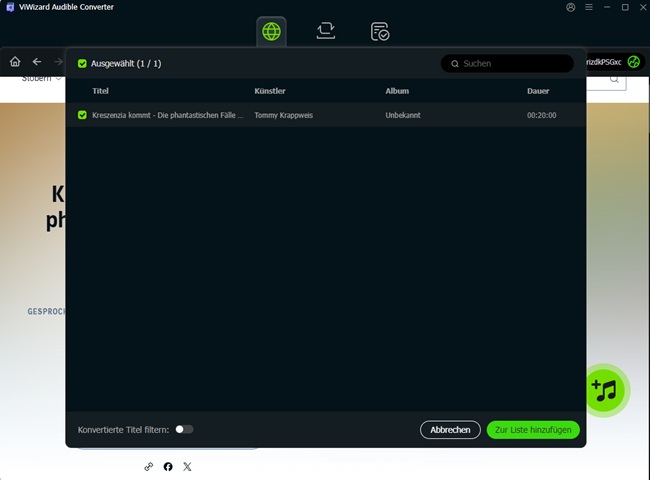
Task: Share on X icon
Action: (187, 467)
